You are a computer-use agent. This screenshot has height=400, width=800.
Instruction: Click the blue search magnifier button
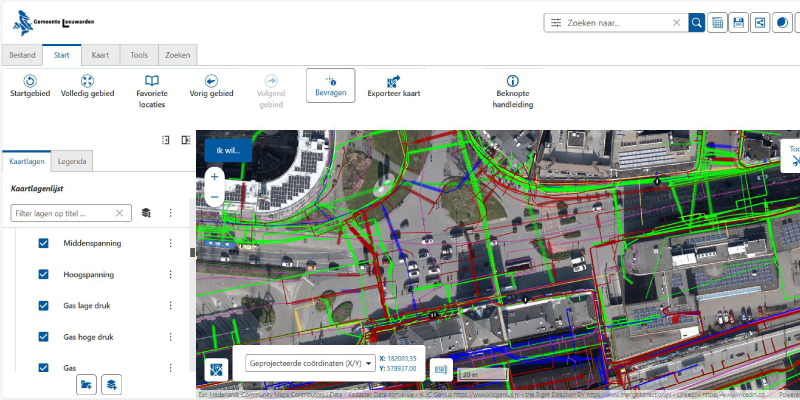click(x=696, y=23)
